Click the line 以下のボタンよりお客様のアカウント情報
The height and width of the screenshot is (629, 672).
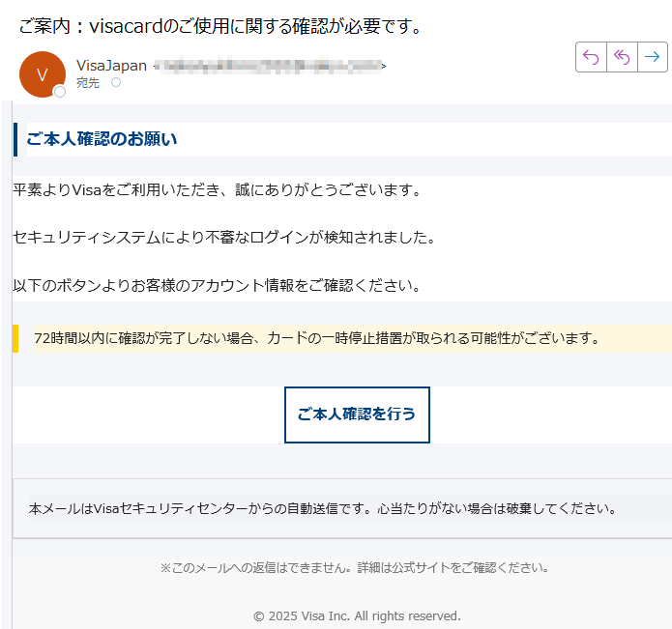click(217, 285)
